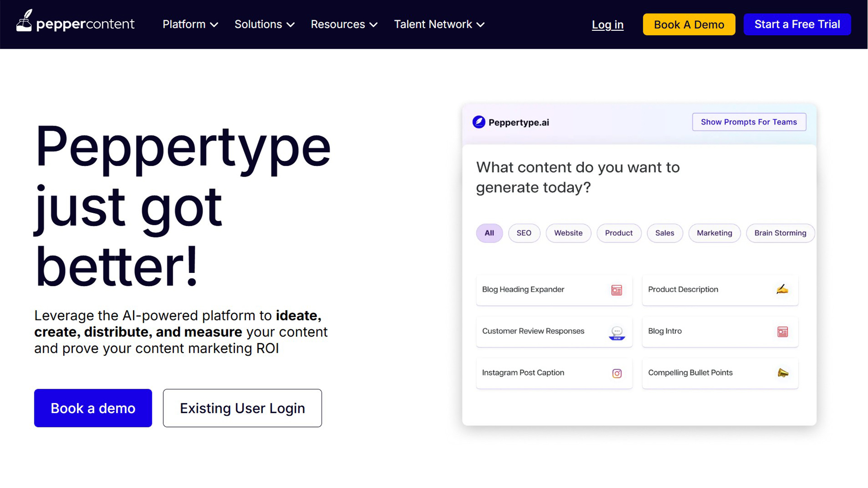The height and width of the screenshot is (488, 868).
Task: Select the Website category filter
Action: (568, 233)
